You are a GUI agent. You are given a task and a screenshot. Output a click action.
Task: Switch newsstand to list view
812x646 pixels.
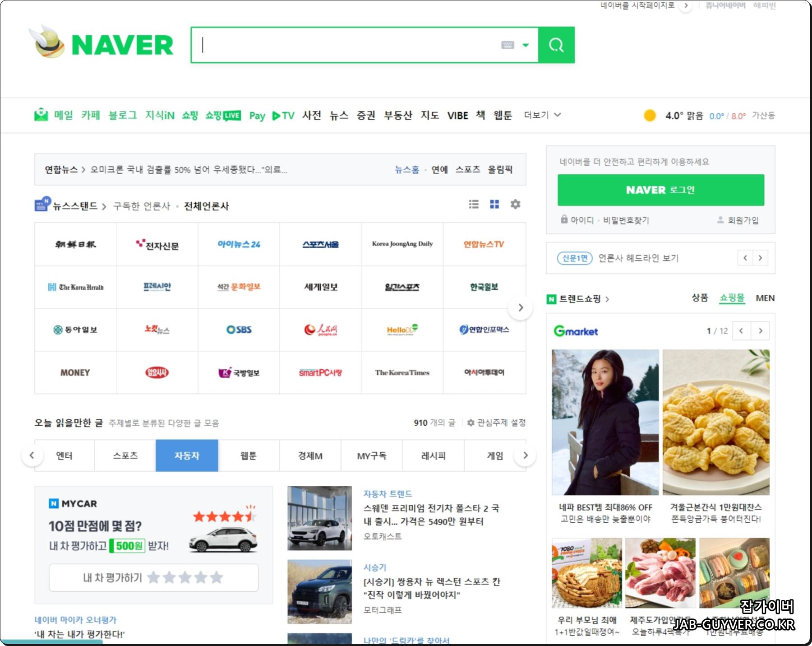pos(474,204)
